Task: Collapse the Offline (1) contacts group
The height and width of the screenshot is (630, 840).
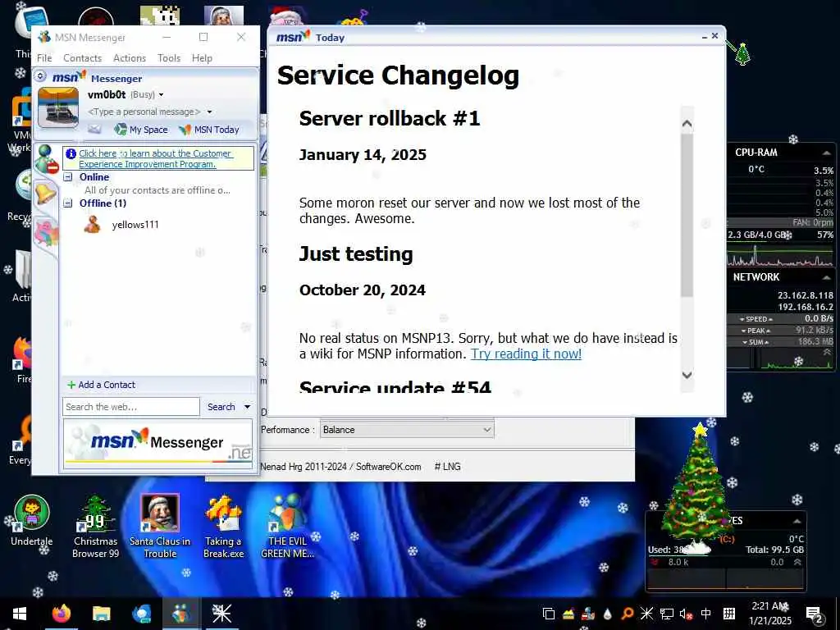Action: pyautogui.click(x=68, y=203)
